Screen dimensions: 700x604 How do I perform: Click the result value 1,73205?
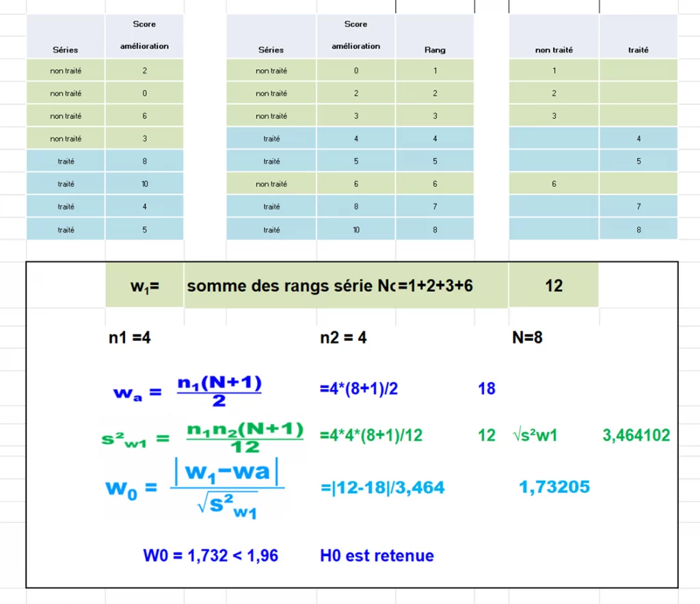tap(554, 487)
